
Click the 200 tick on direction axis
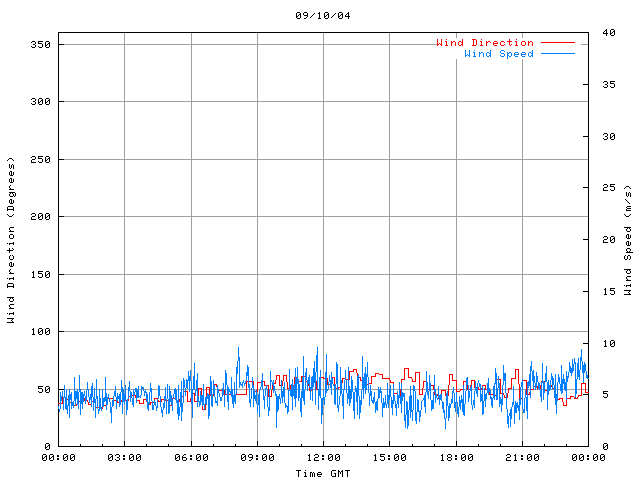click(x=40, y=217)
